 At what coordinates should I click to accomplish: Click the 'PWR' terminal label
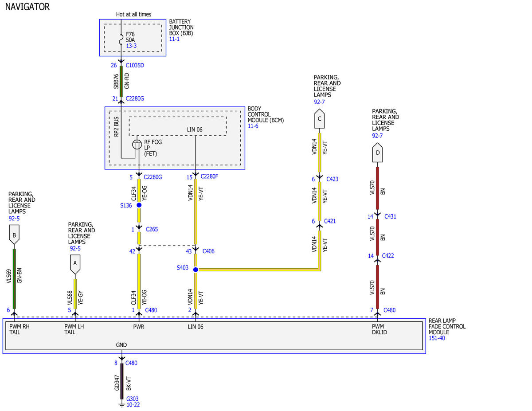(x=139, y=326)
